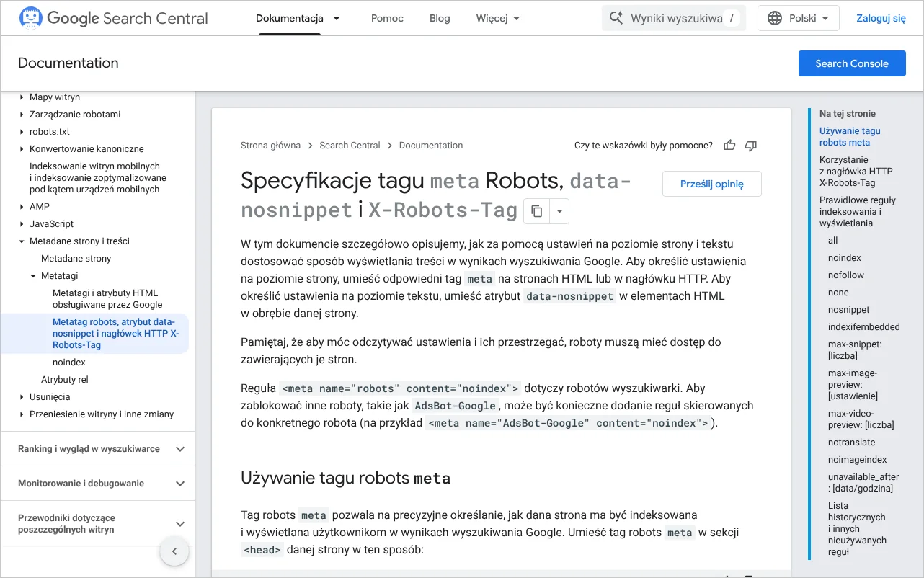Viewport: 924px width, 578px height.
Task: Open Metadane strony sidebar item
Action: click(76, 259)
